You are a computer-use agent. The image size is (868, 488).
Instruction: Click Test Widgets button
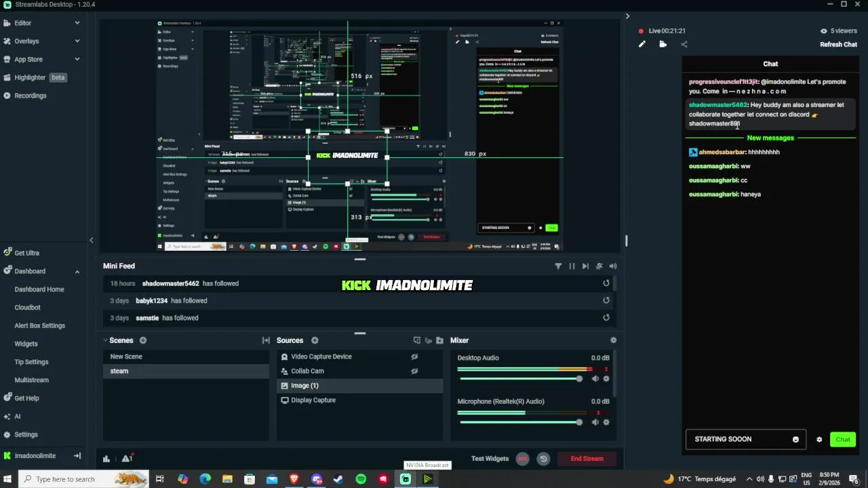490,459
